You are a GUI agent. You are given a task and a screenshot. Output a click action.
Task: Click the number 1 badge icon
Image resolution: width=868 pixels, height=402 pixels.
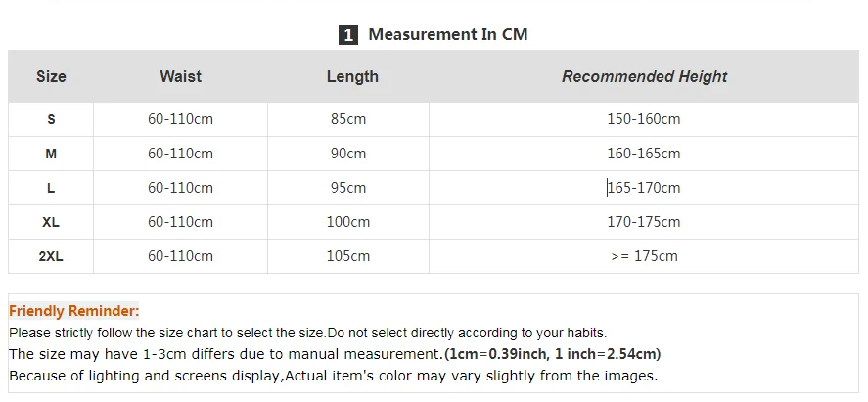coord(348,35)
